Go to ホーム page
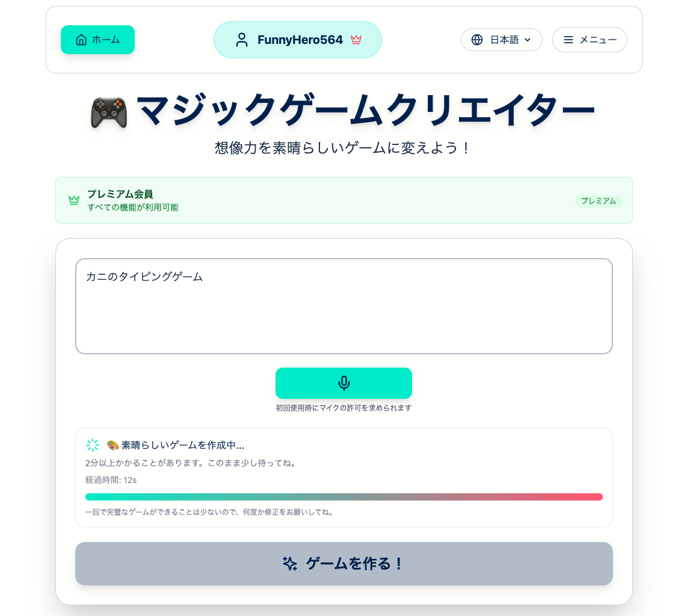The width and height of the screenshot is (687, 616). (97, 40)
